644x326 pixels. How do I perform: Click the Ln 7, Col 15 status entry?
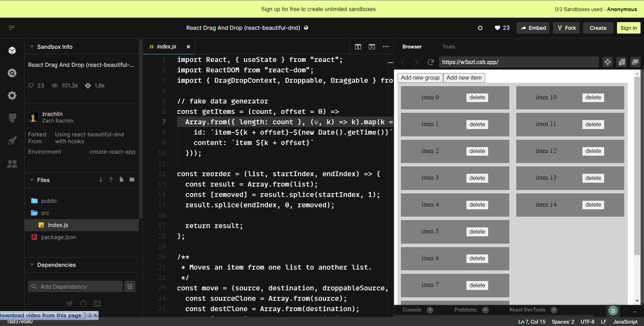(x=532, y=322)
